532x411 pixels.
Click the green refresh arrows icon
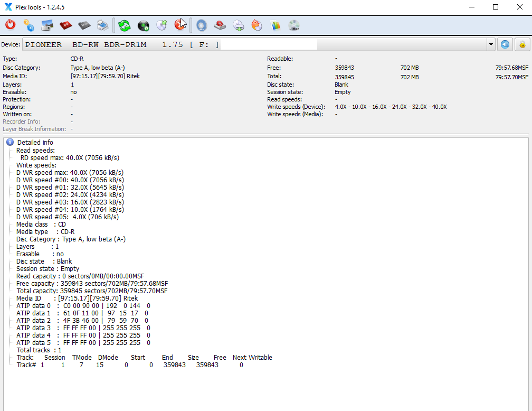point(125,25)
